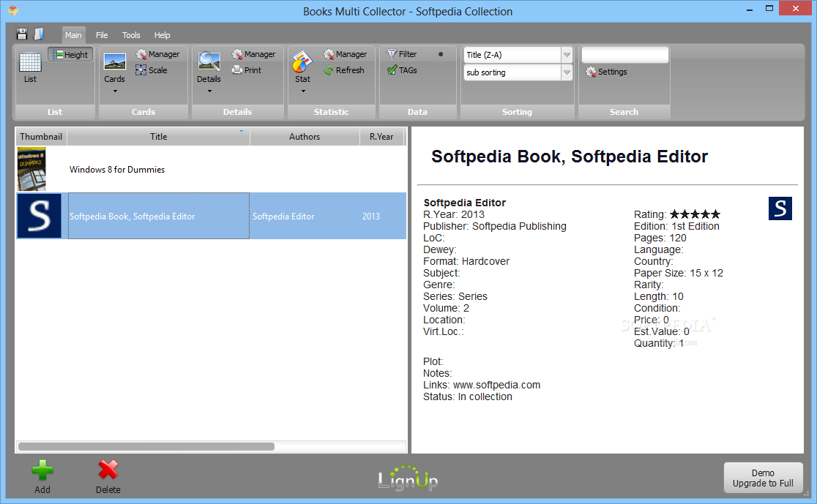817x504 pixels.
Task: Expand the Details dropdown arrow
Action: point(209,91)
